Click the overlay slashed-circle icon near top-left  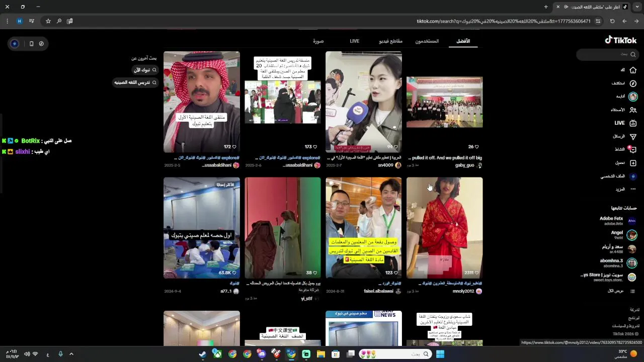41,44
